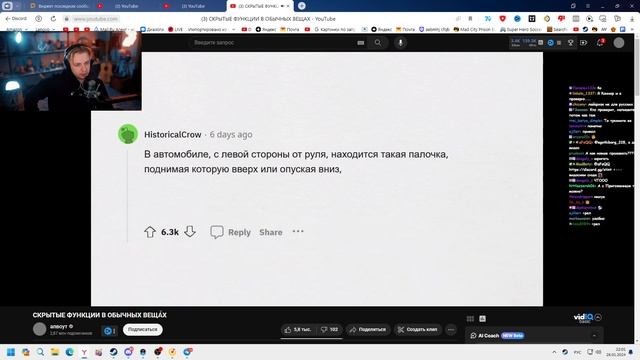Open the downloads arrow icon in browser toolbar
The width and height of the screenshot is (640, 360).
coord(632,18)
